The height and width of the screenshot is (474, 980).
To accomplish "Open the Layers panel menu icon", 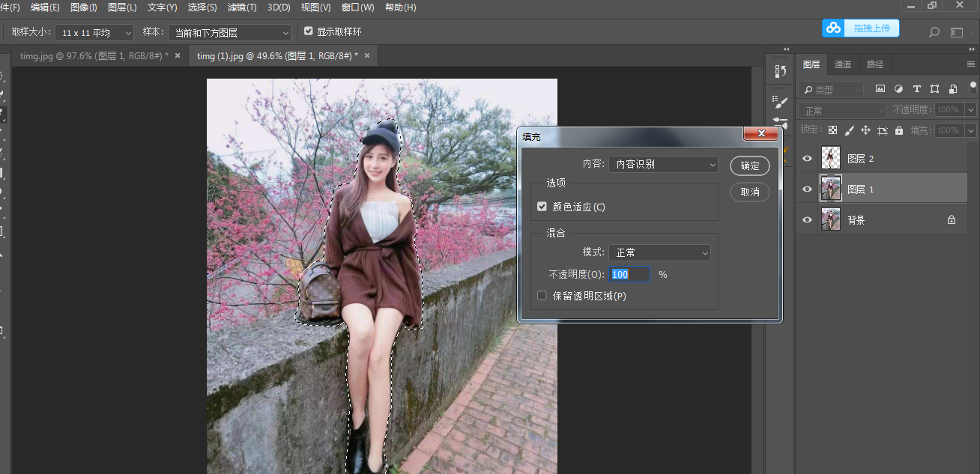I will [x=971, y=64].
